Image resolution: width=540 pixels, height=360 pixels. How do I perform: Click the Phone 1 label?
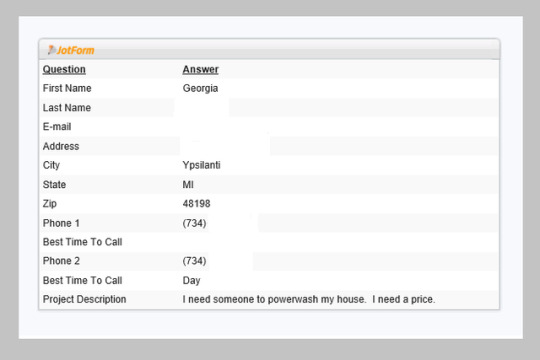click(61, 223)
